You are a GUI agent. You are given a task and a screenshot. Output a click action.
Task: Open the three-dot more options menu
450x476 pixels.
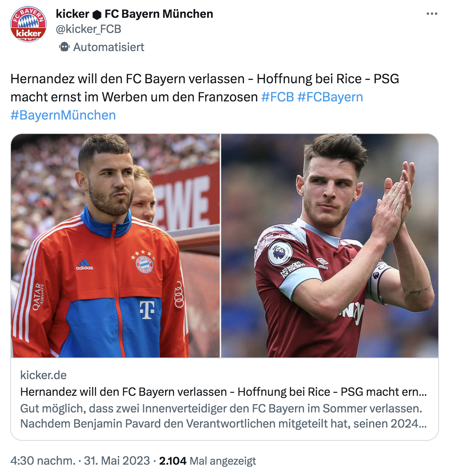point(432,14)
